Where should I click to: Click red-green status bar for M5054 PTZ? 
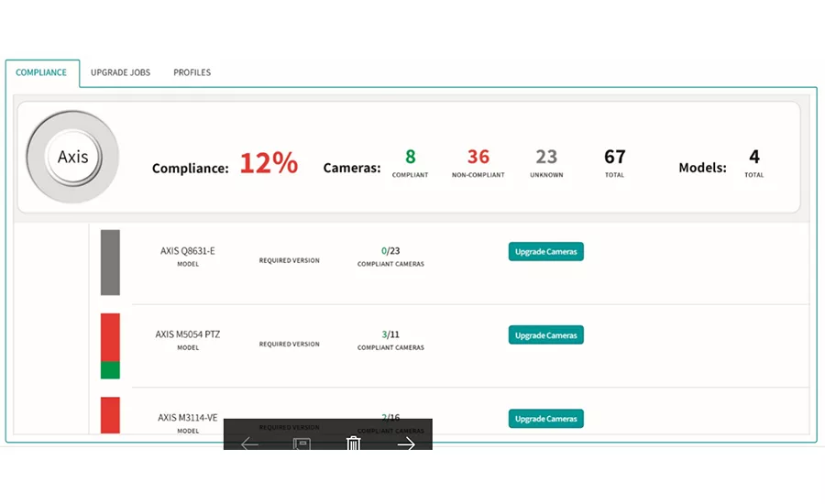coord(110,346)
